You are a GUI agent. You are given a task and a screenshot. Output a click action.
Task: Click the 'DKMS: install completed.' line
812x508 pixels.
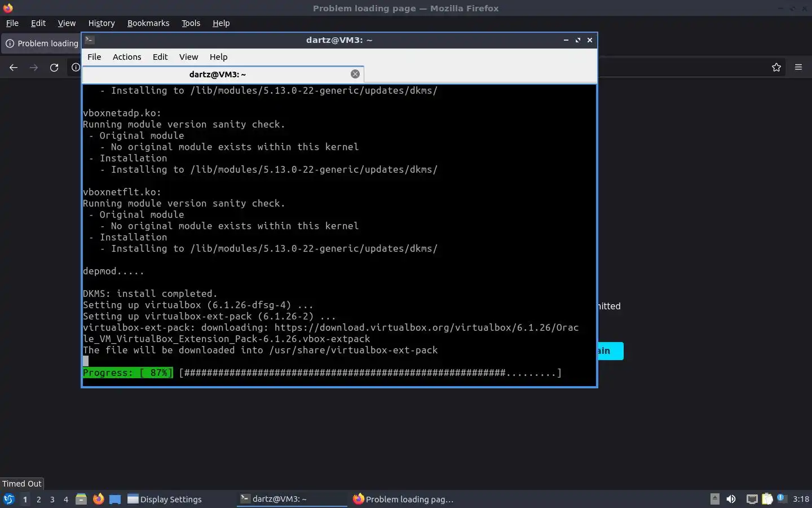coord(150,294)
